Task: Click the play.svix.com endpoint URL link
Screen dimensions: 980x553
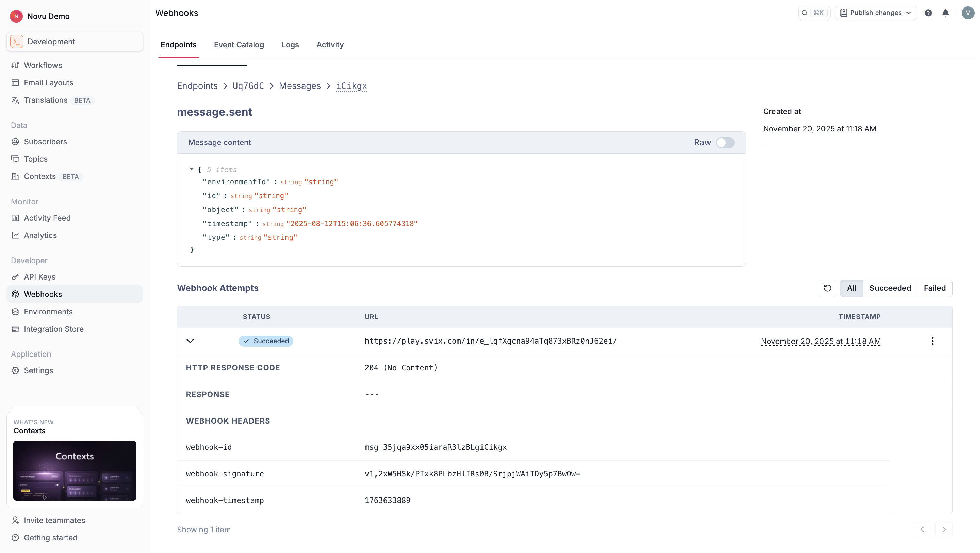Action: point(490,341)
